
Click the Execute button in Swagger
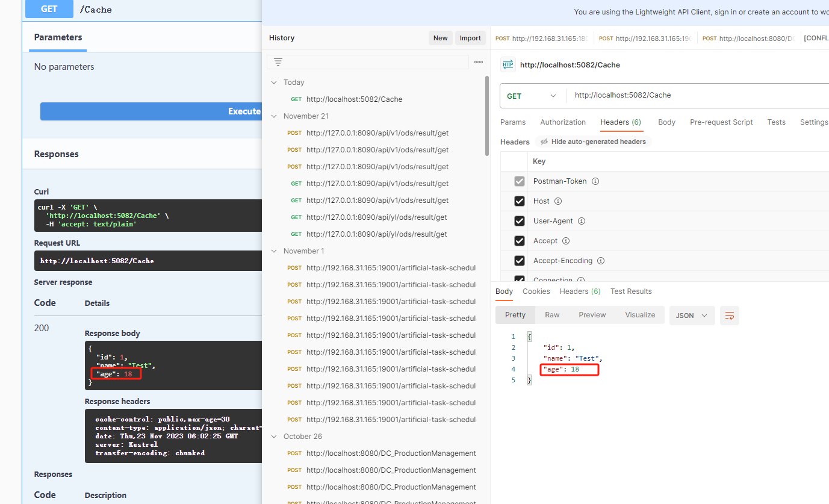151,111
